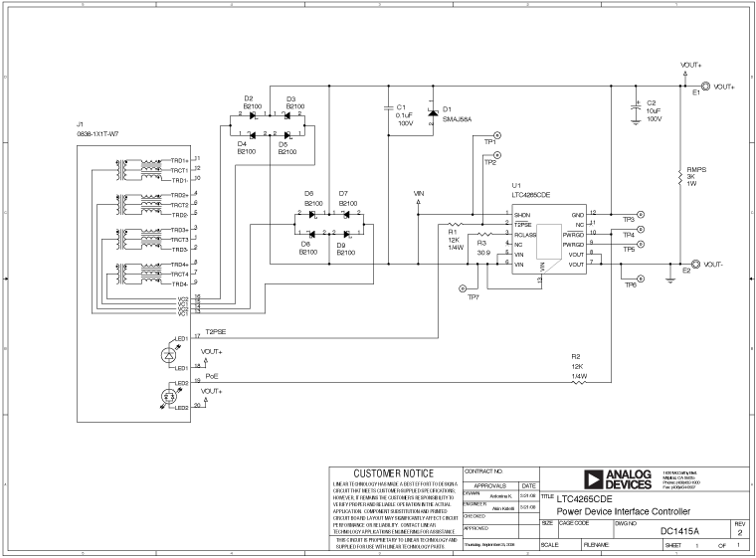Select the TRD3- signal label
756x558 pixels.
point(180,250)
